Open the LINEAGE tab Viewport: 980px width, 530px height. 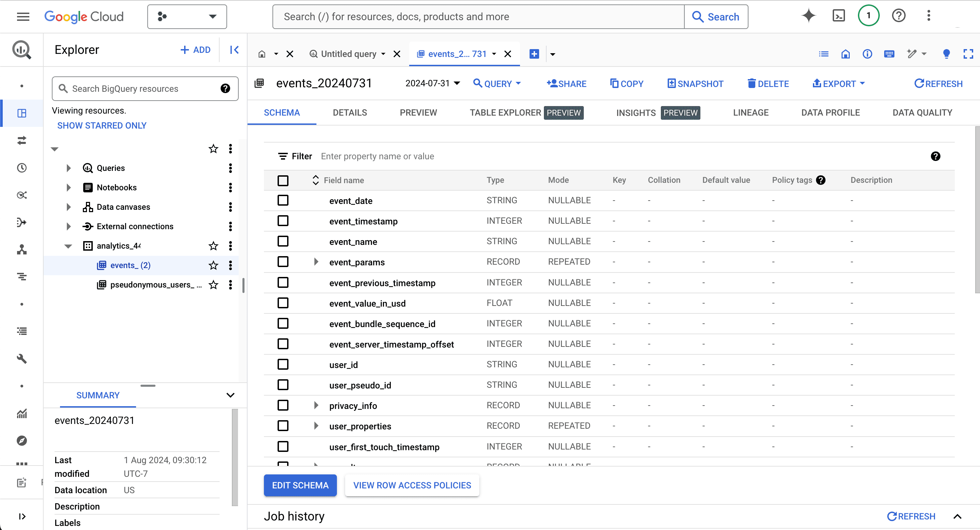[x=751, y=113]
